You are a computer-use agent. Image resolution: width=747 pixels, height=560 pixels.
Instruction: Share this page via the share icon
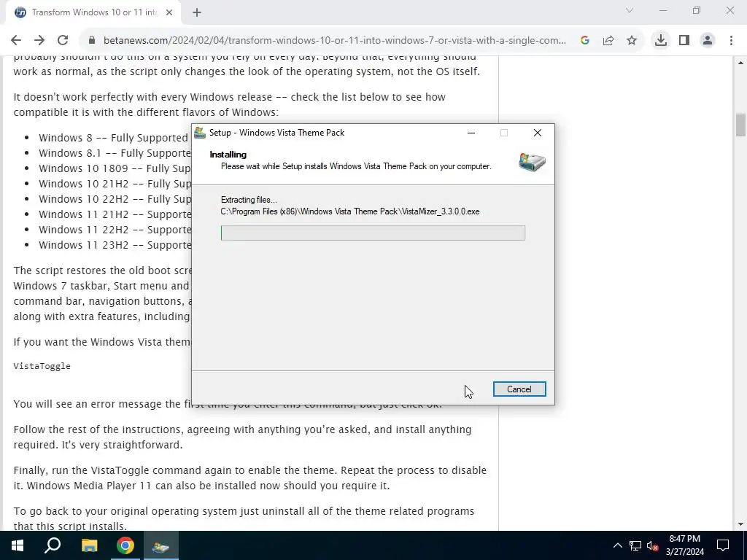[x=608, y=41]
